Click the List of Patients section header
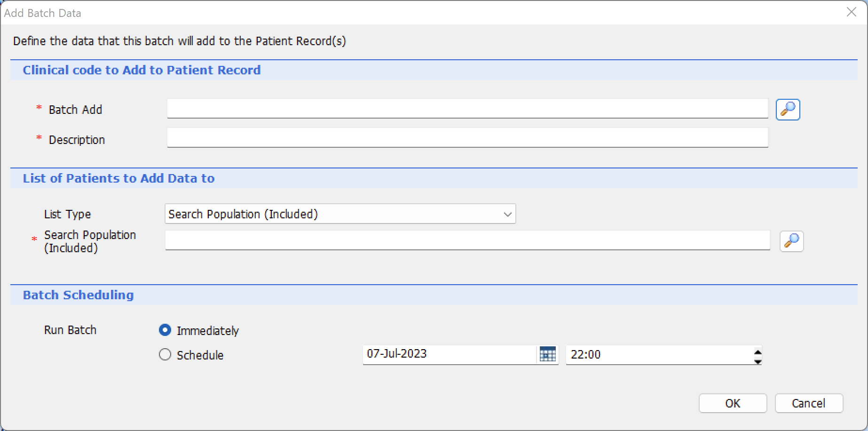The height and width of the screenshot is (431, 868). (118, 178)
